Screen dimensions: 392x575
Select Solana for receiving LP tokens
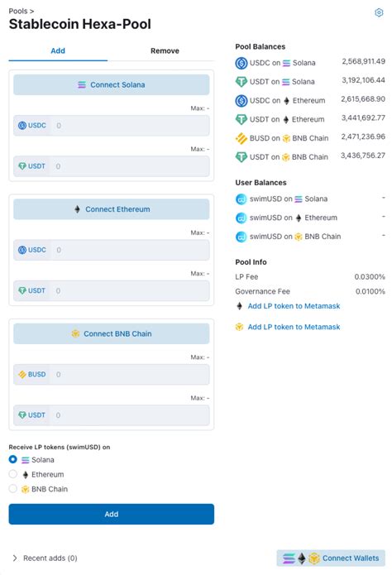pos(13,459)
